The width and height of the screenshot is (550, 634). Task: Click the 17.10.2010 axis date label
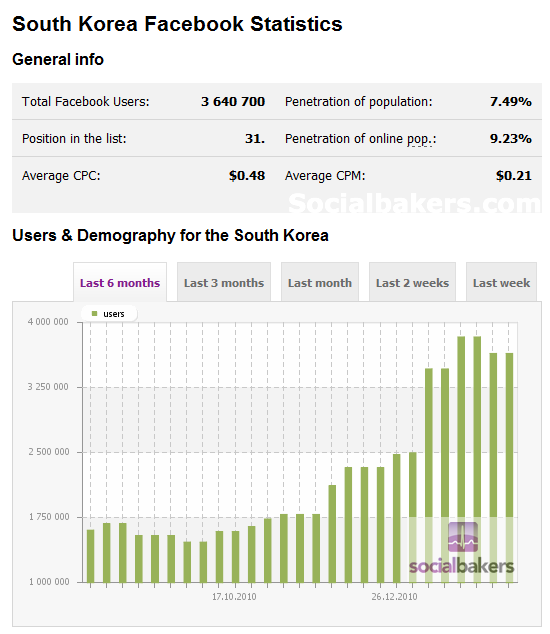(234, 596)
